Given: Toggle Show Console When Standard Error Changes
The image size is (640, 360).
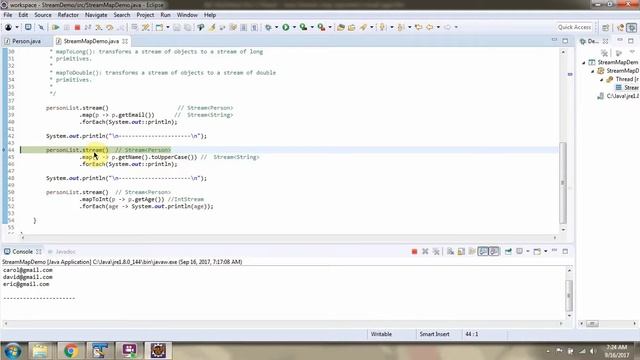Looking at the screenshot, I should click(x=494, y=251).
